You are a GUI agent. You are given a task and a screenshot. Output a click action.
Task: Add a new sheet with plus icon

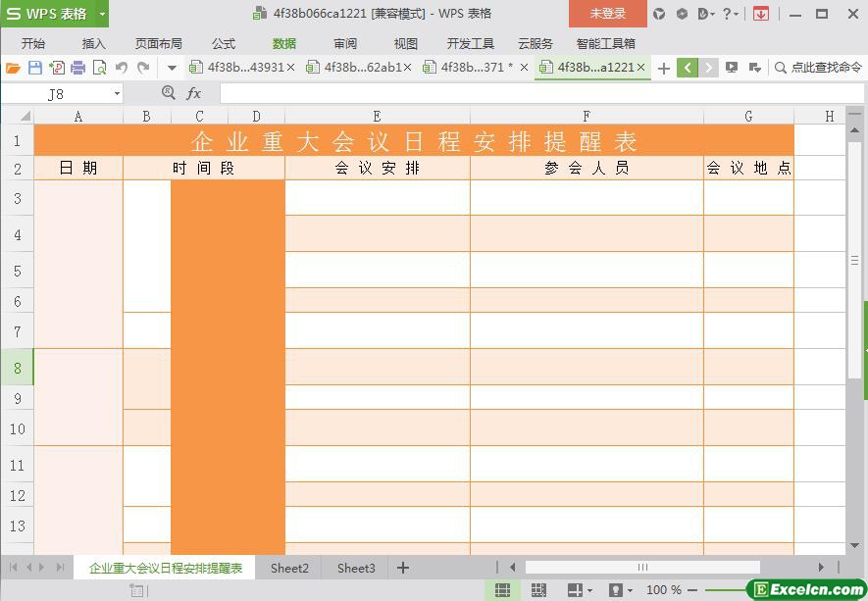pos(402,568)
